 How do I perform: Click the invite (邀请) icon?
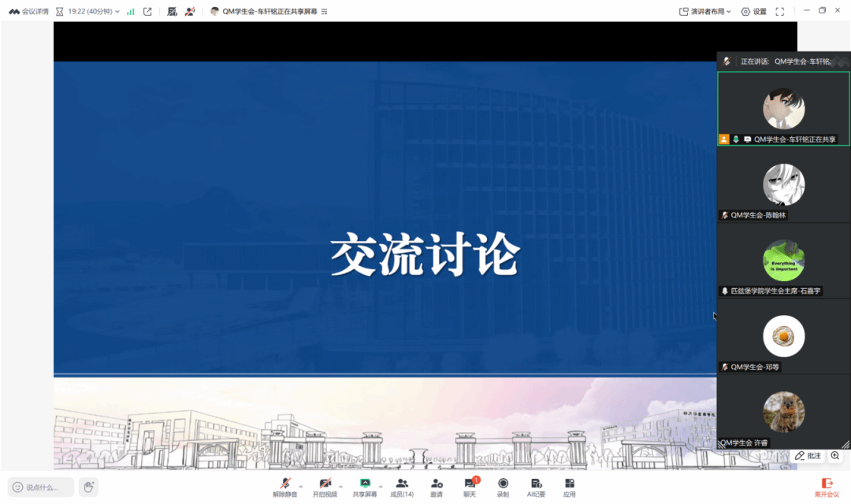436,486
